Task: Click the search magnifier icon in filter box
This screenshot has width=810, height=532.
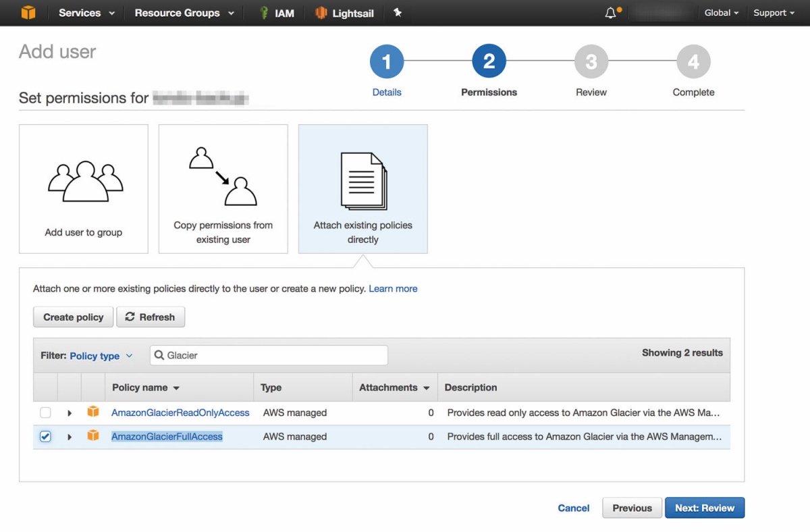Action: 159,355
